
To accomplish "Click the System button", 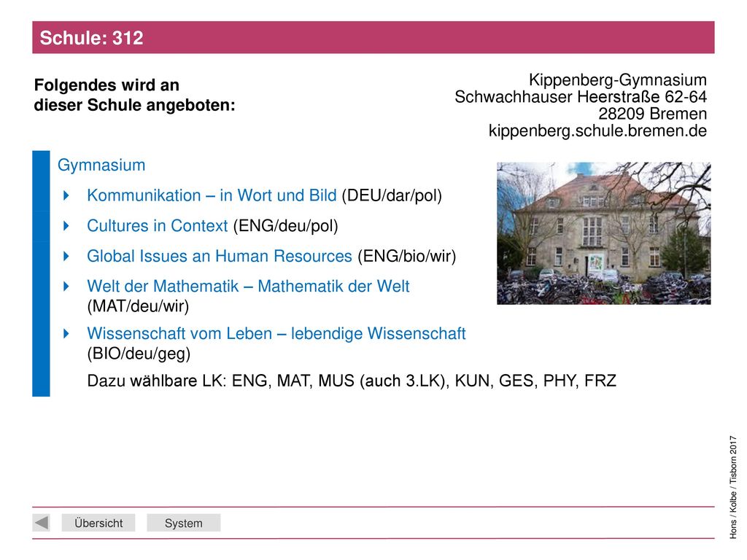I will pos(183,522).
